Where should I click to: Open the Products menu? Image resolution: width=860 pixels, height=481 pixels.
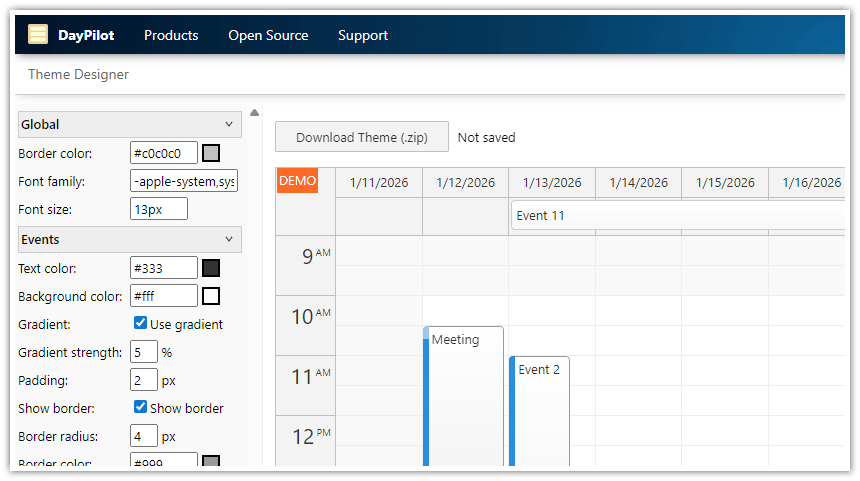tap(171, 35)
